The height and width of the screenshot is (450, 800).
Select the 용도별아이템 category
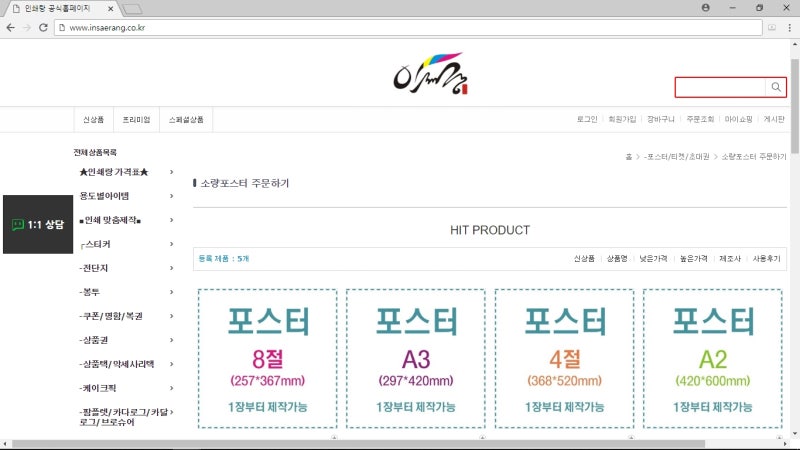[104, 196]
